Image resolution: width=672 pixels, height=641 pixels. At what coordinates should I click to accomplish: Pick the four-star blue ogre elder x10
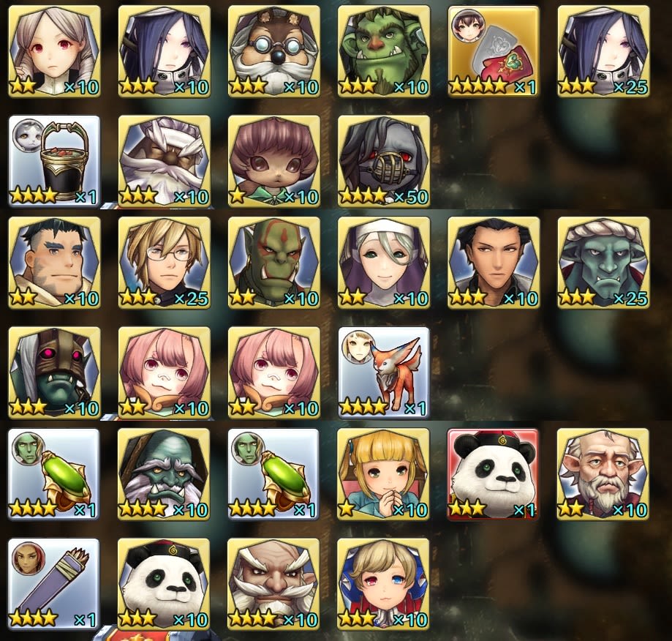[164, 474]
